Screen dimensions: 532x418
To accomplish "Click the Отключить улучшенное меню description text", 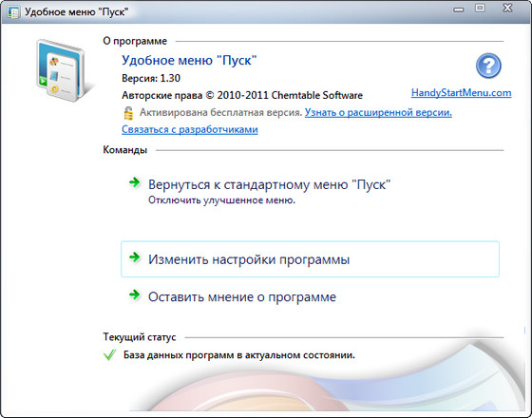I will 221,200.
